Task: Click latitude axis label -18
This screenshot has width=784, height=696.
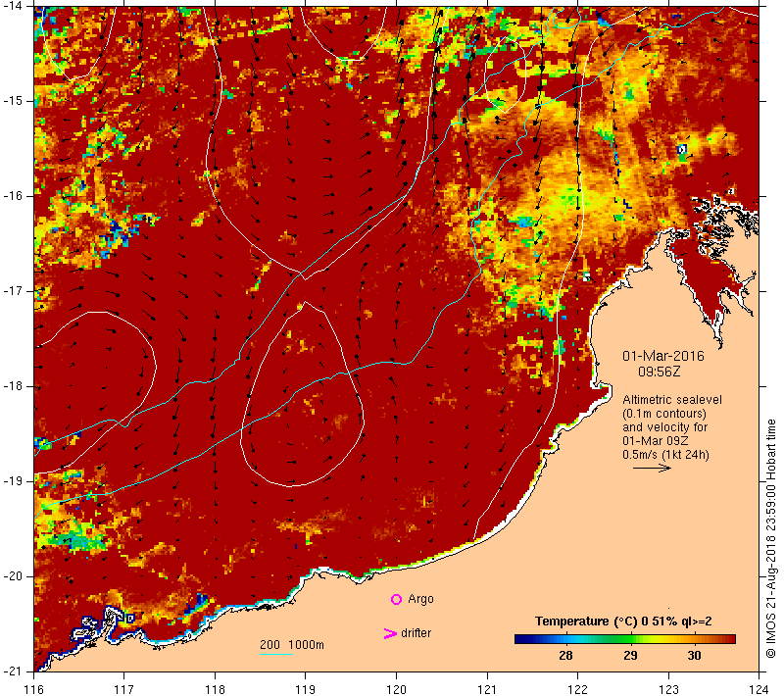Action: click(13, 386)
